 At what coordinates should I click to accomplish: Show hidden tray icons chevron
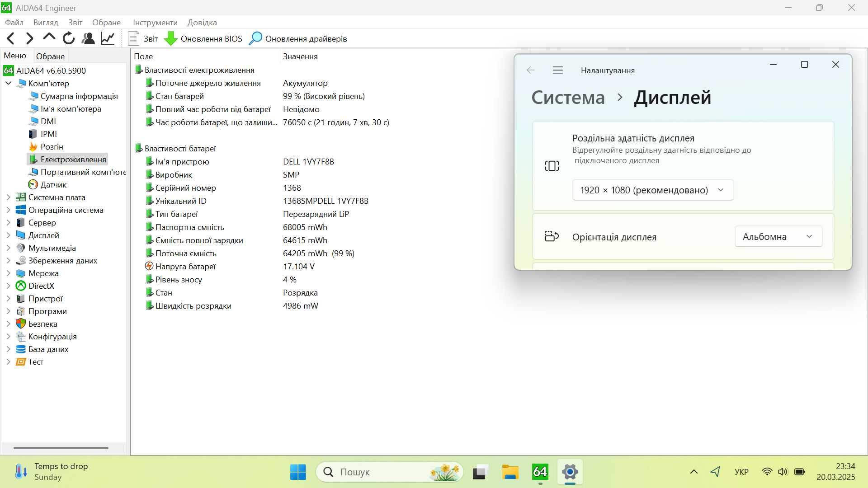(694, 472)
